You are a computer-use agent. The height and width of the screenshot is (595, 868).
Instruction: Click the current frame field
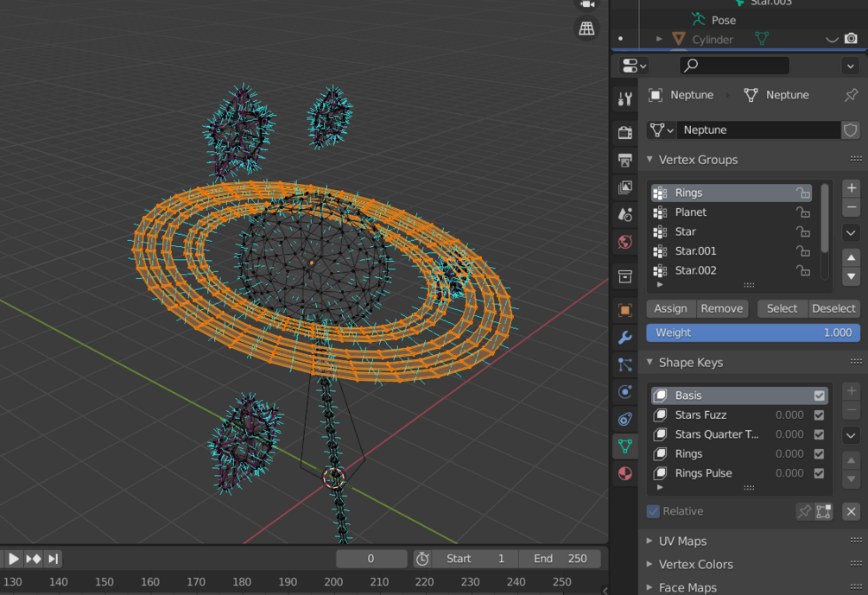[x=371, y=559]
